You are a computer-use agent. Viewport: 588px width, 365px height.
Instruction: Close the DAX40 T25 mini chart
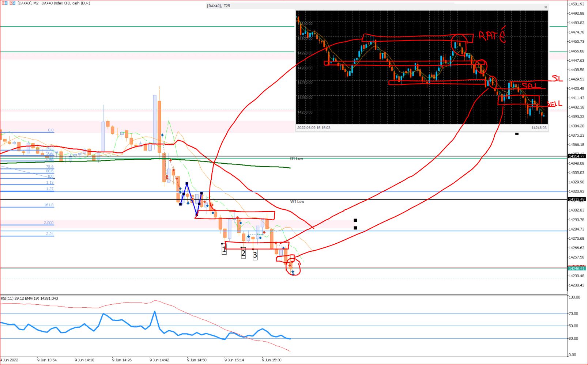546,7
